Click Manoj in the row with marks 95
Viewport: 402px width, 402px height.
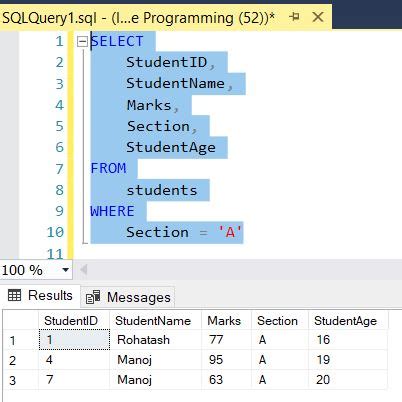tap(155, 360)
